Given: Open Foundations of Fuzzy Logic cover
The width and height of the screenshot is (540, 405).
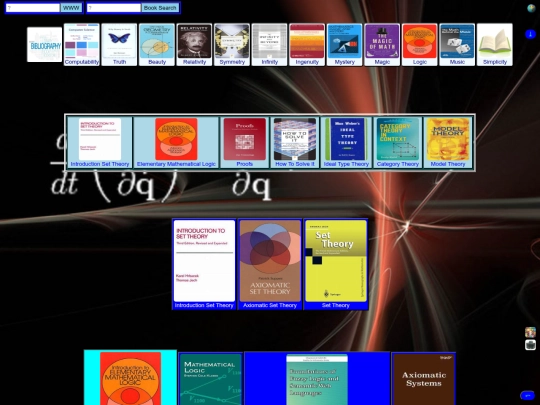Looking at the screenshot, I should coord(317,380).
